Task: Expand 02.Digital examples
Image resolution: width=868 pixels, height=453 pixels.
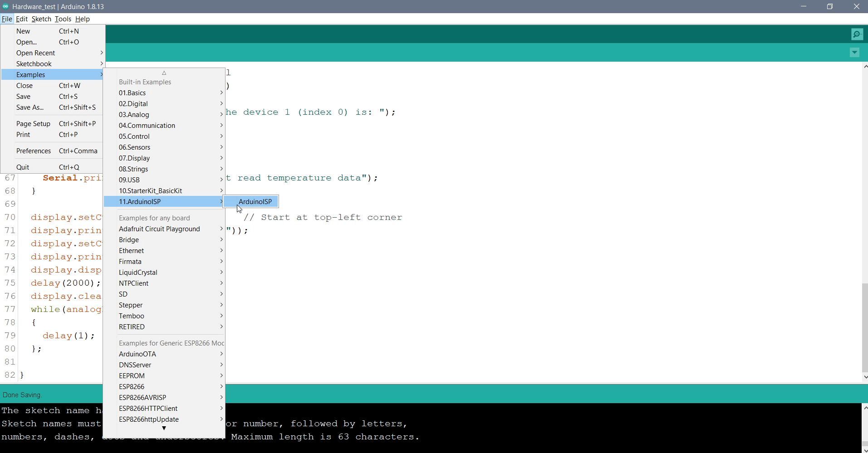Action: tap(164, 104)
